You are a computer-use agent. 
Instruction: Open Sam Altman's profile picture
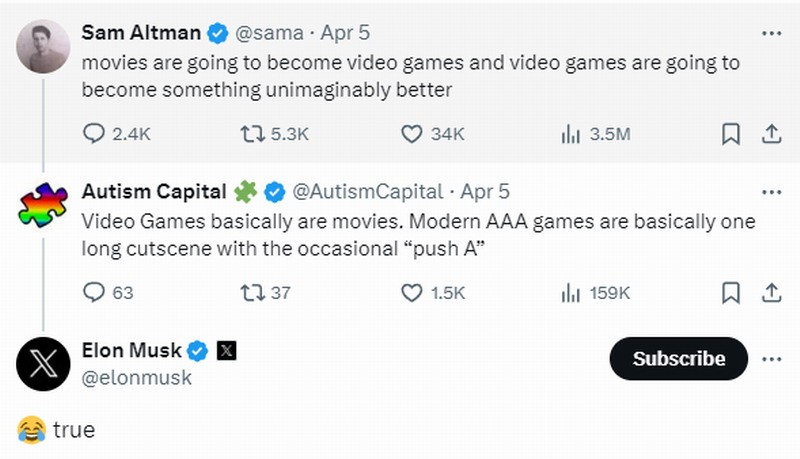point(43,47)
